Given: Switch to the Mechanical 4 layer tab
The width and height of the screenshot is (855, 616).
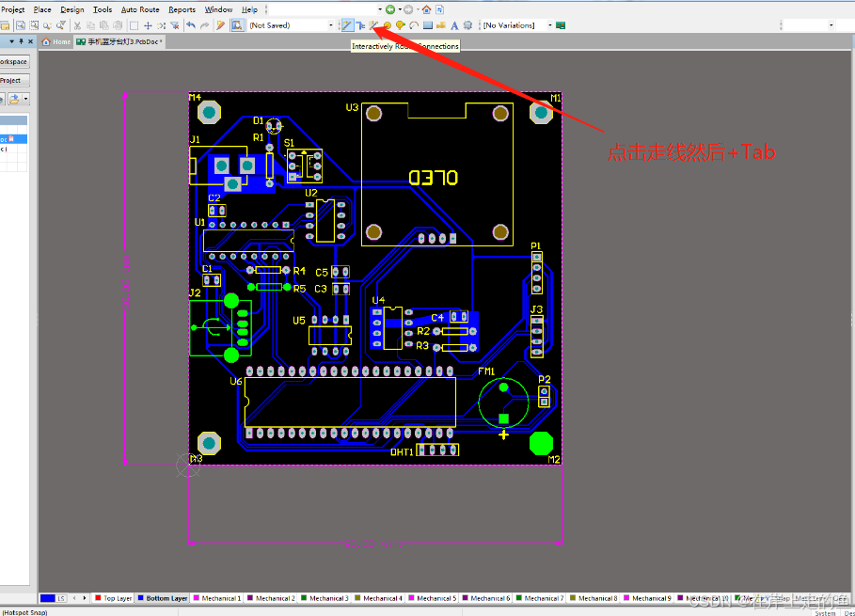Looking at the screenshot, I should click(378, 598).
